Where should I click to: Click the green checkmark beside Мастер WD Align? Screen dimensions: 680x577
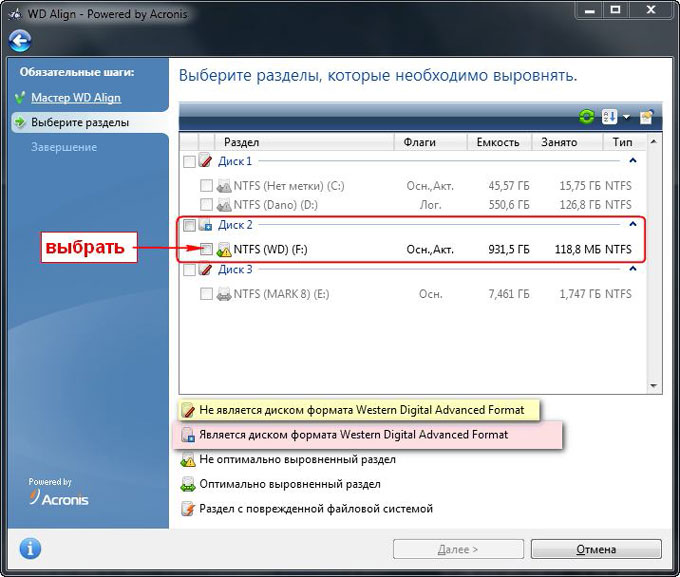pyautogui.click(x=20, y=98)
